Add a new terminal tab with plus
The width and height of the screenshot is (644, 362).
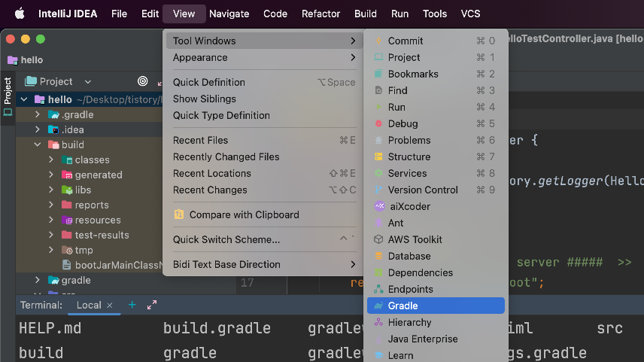coord(132,305)
